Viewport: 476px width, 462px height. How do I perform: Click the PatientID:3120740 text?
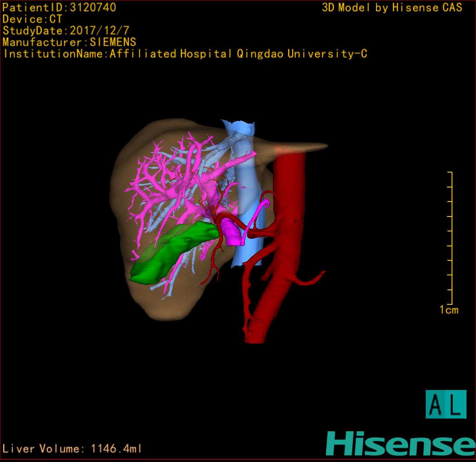point(59,8)
